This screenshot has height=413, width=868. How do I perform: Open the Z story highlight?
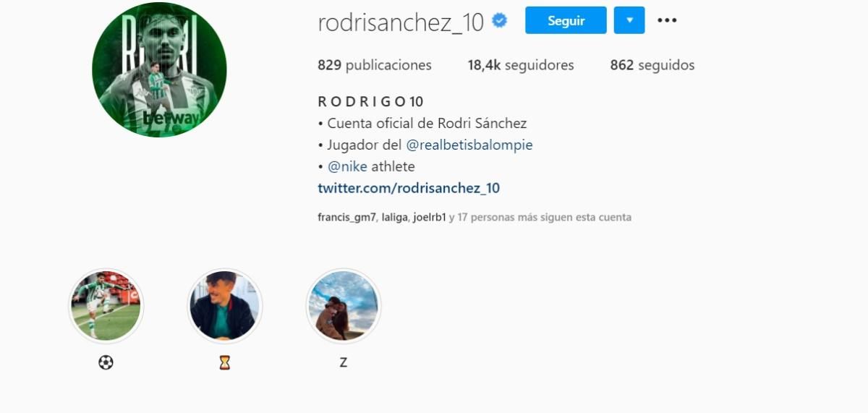point(343,306)
